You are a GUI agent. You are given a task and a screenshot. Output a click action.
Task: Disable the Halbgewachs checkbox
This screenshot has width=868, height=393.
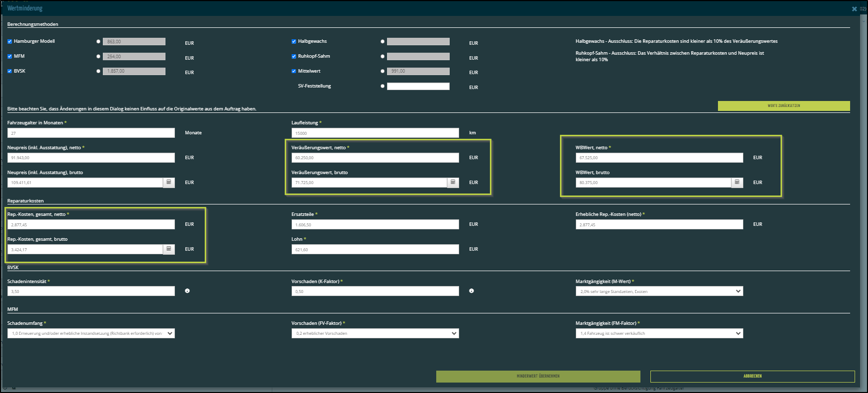pyautogui.click(x=294, y=42)
